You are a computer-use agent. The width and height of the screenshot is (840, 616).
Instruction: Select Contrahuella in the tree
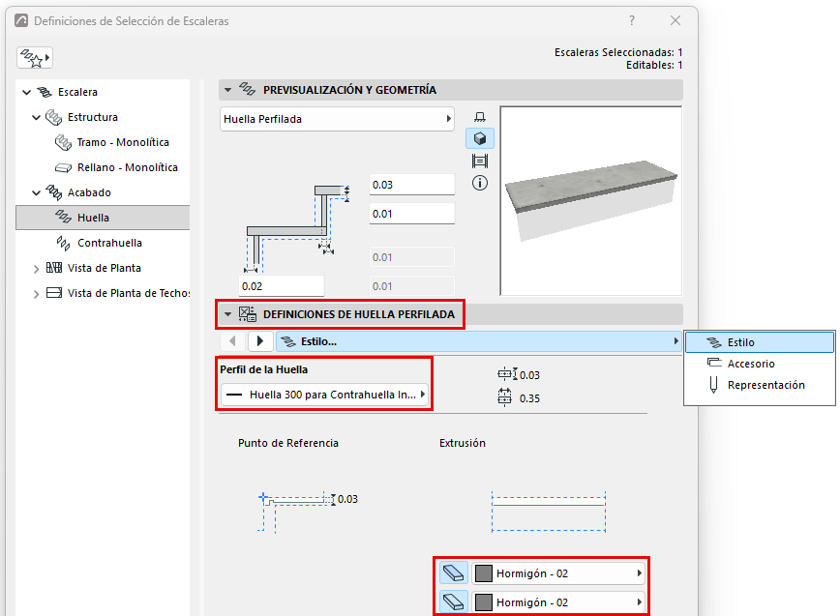click(x=109, y=243)
